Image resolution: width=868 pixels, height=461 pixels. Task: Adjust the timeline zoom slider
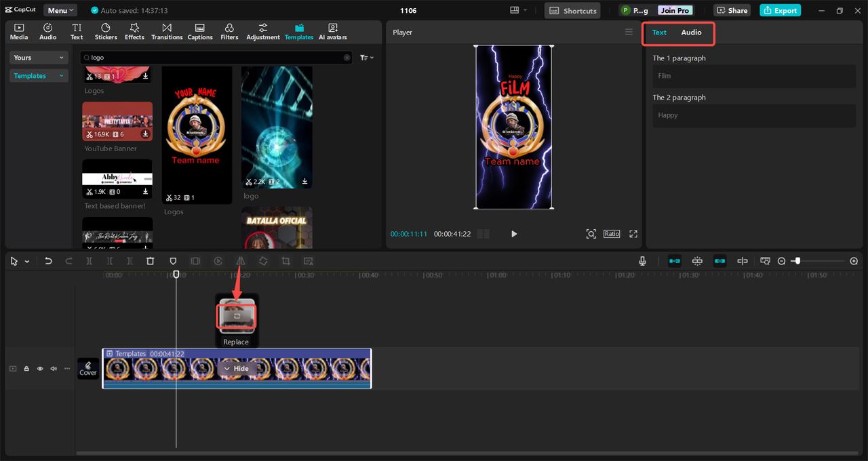797,261
